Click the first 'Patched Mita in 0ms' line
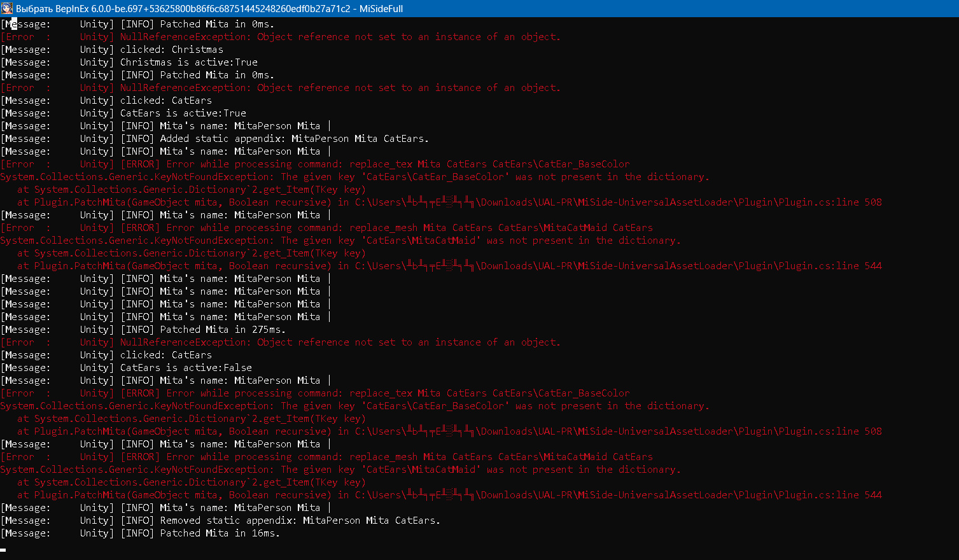959x560 pixels. pyautogui.click(x=197, y=24)
